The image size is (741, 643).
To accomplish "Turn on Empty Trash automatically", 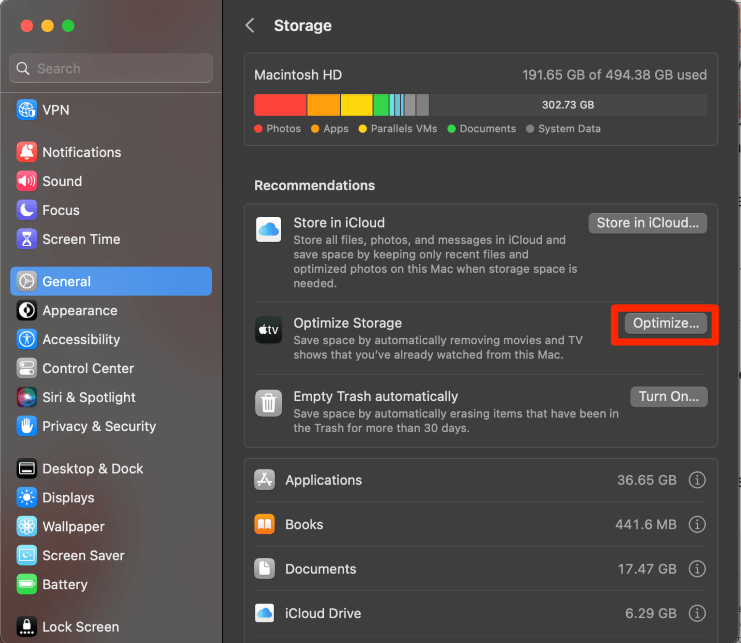I will point(668,396).
